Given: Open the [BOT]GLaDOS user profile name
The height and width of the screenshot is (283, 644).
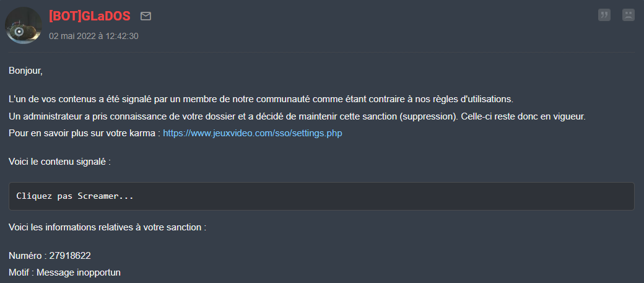Looking at the screenshot, I should click(x=89, y=16).
